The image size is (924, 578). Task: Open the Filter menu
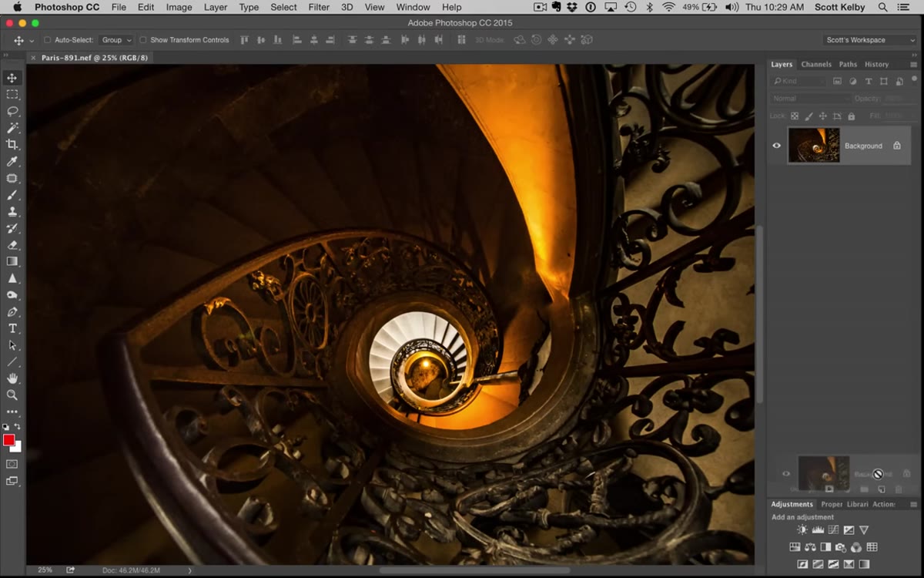coord(319,7)
